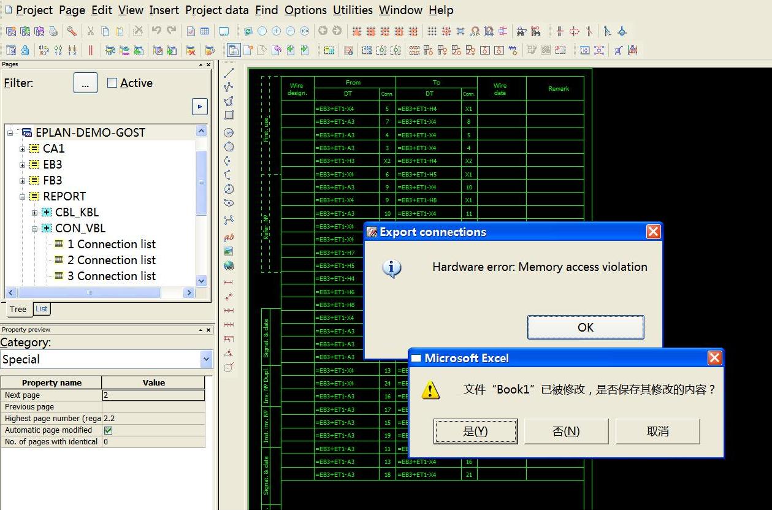
Task: Expand the EB3 tree node
Action: click(x=22, y=164)
